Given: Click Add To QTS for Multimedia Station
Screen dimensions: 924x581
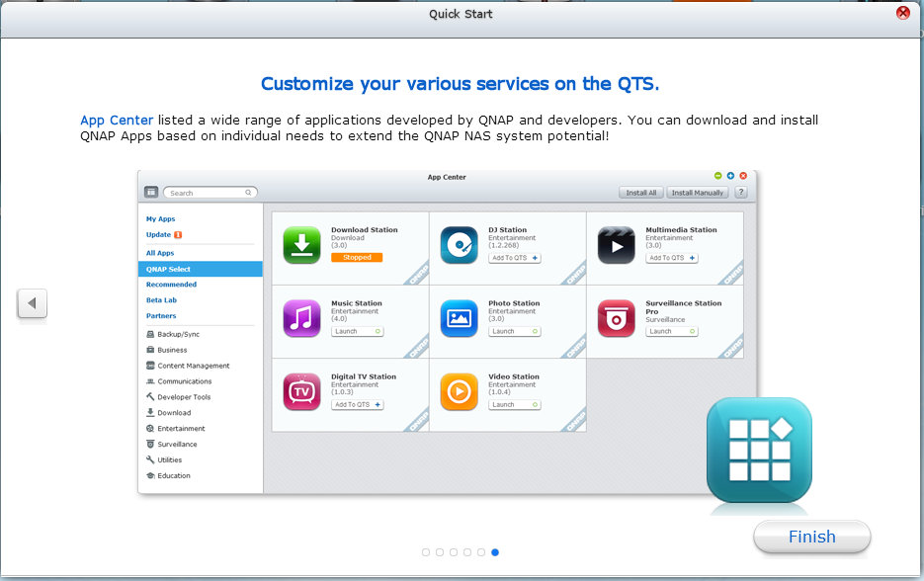Looking at the screenshot, I should pyautogui.click(x=672, y=258).
